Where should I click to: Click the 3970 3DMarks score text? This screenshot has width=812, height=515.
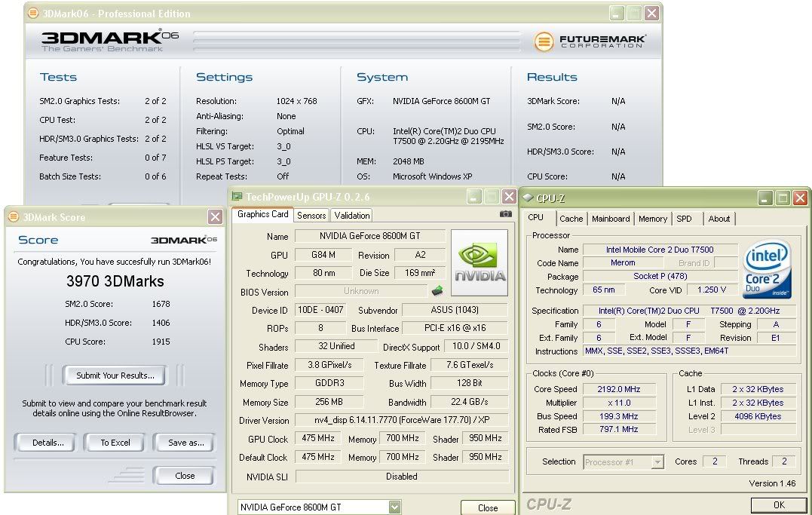click(x=115, y=281)
